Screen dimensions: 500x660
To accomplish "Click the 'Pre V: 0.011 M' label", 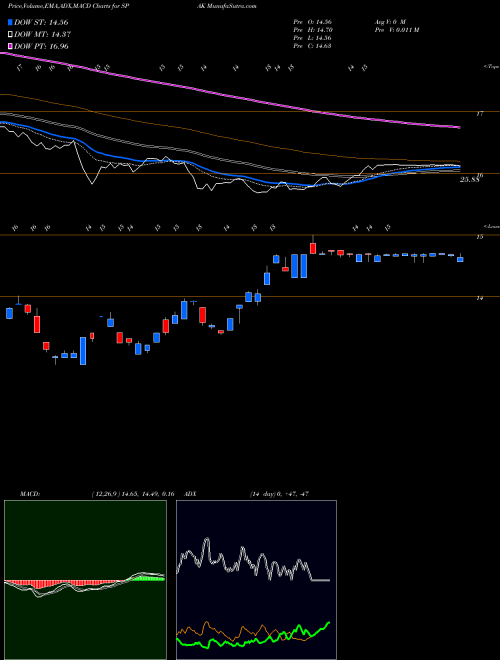I will click(396, 30).
